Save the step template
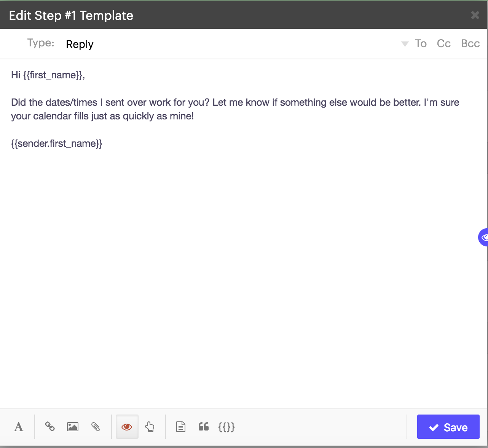The width and height of the screenshot is (488, 448). tap(448, 427)
